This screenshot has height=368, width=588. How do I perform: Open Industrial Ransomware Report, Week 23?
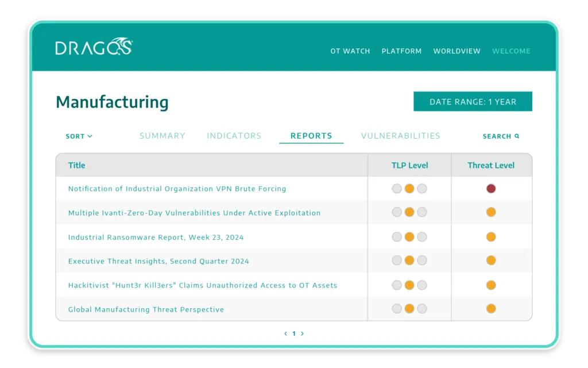[156, 237]
